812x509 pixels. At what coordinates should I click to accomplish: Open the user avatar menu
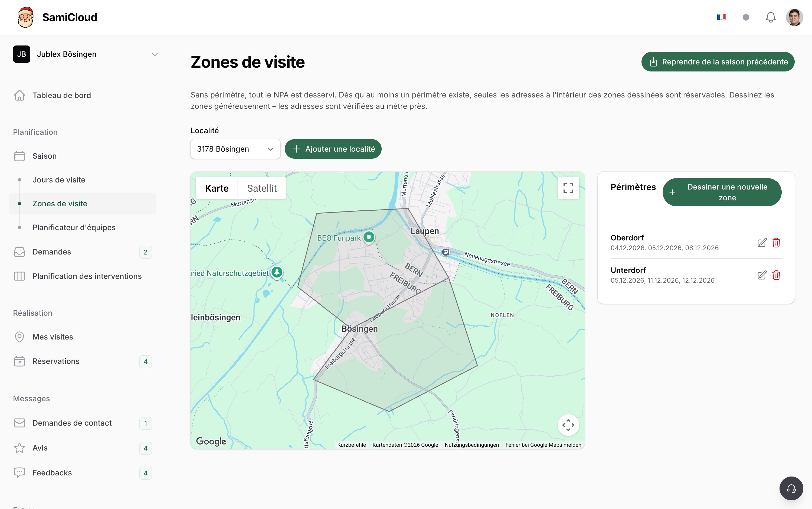794,17
